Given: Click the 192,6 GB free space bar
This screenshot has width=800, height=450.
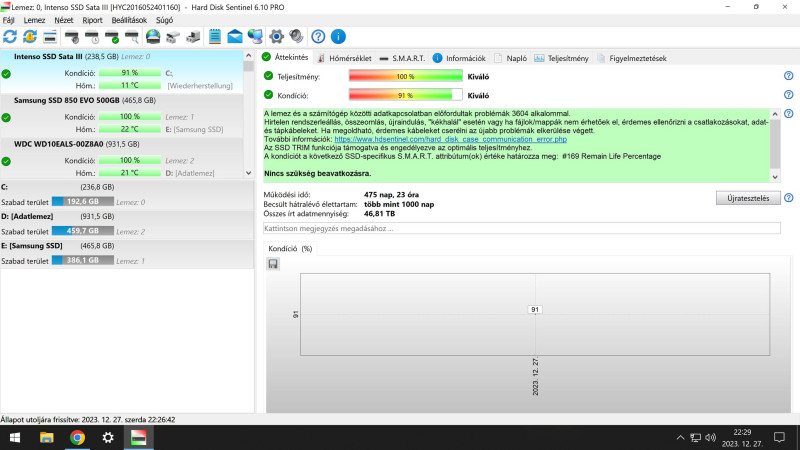Looking at the screenshot, I should (x=83, y=202).
